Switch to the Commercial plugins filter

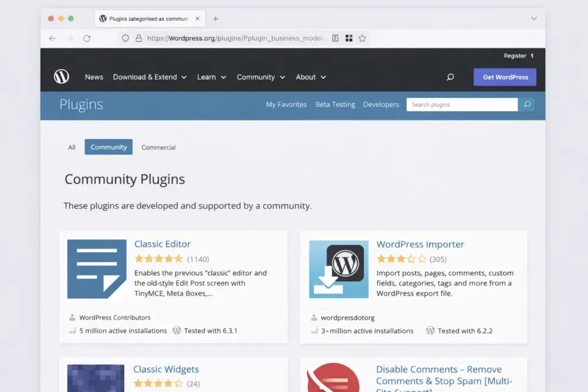click(158, 148)
